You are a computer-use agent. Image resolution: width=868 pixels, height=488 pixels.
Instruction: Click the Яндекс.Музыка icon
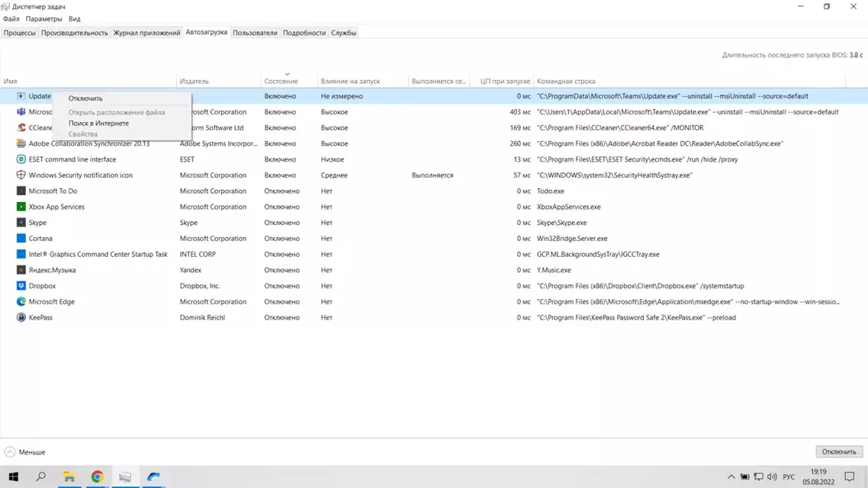point(21,270)
